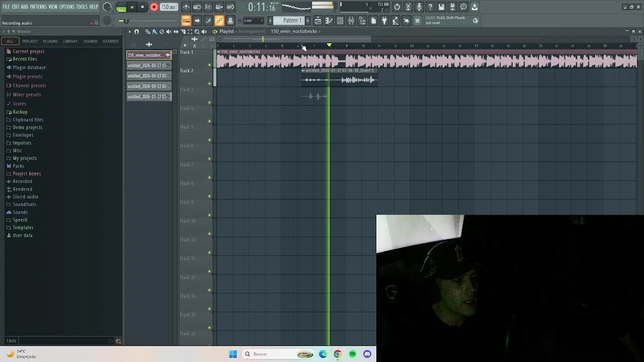Select the Draw pencil tool in Playlist
644x362 pixels.
tap(147, 32)
